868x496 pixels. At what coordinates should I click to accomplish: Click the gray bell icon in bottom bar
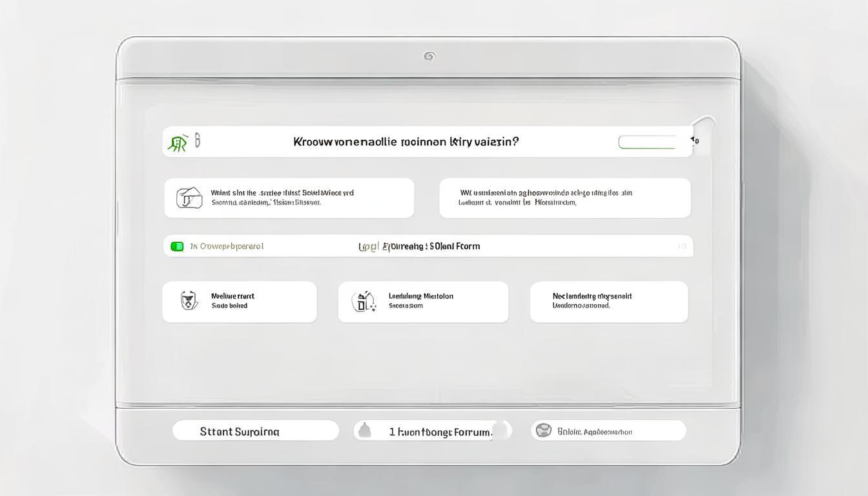coord(365,431)
